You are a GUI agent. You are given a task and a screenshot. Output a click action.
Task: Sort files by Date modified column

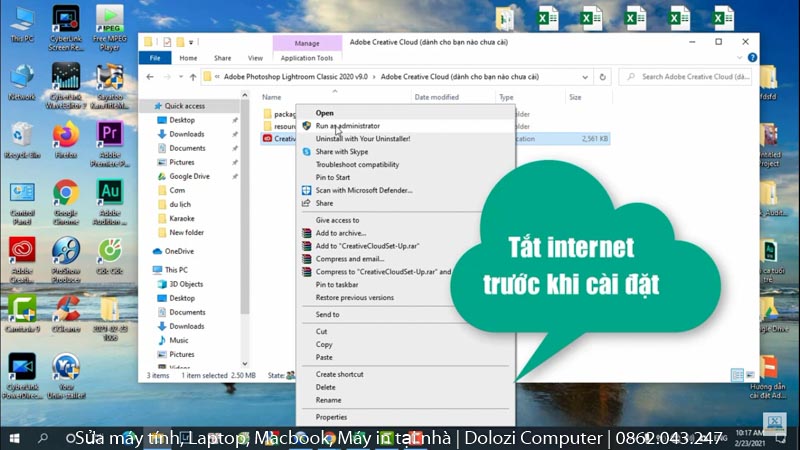(436, 97)
